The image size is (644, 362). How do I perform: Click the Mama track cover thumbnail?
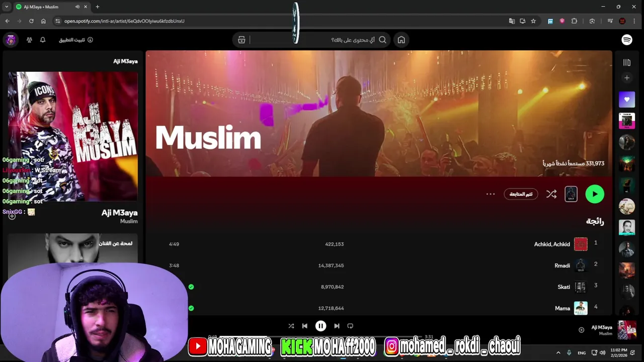point(581,308)
